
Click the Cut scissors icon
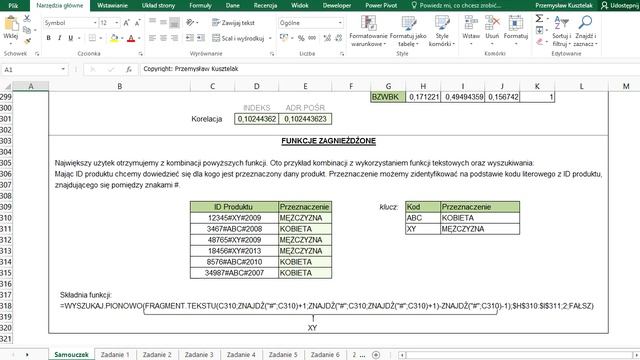[x=27, y=18]
